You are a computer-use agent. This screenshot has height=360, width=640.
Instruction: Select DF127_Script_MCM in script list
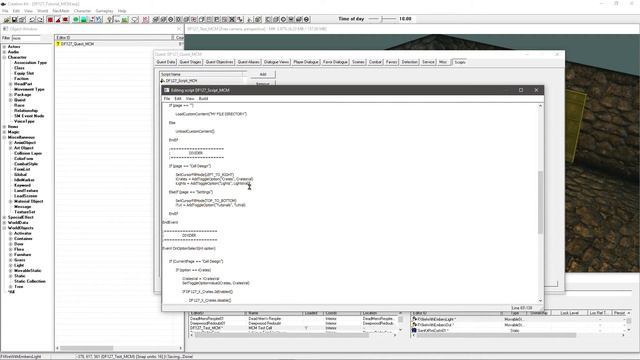tap(181, 81)
